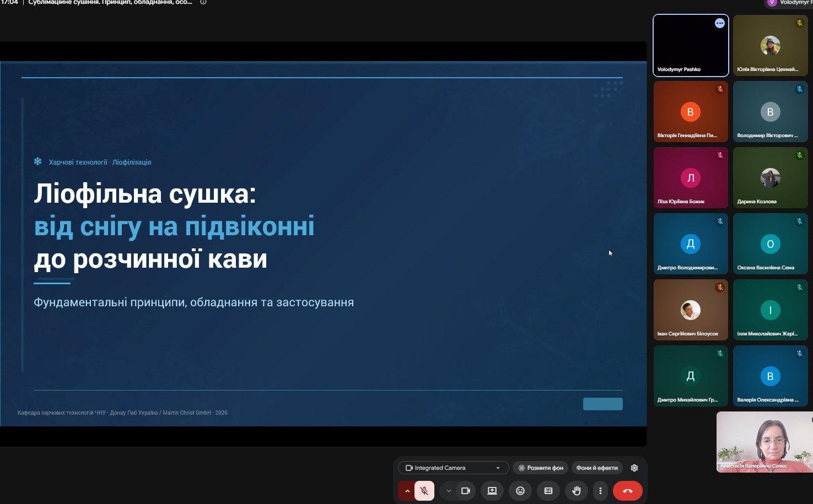
Task: Click the muted mic icon on Оксана Василівна Сема's tile
Action: point(799,221)
